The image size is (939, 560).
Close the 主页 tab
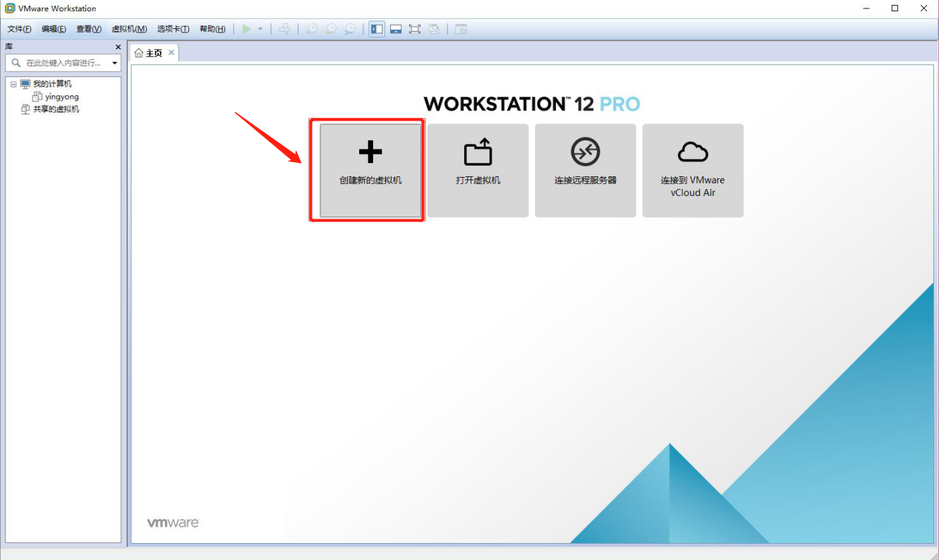coord(171,52)
